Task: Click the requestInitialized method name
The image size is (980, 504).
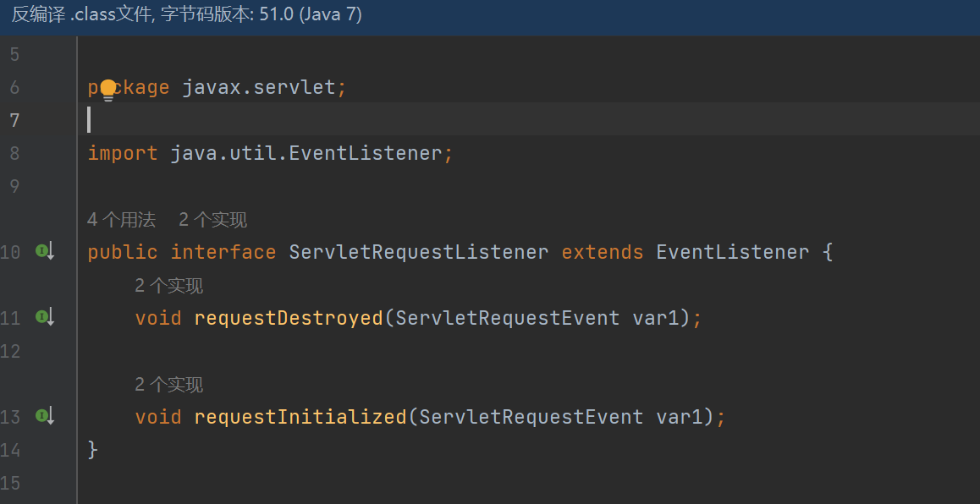Action: click(x=300, y=417)
